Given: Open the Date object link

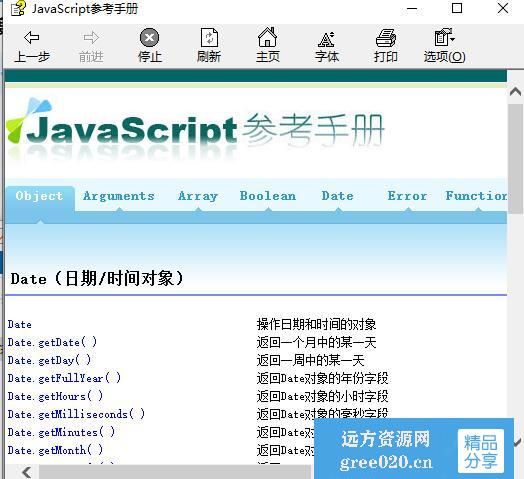Looking at the screenshot, I should tap(20, 325).
